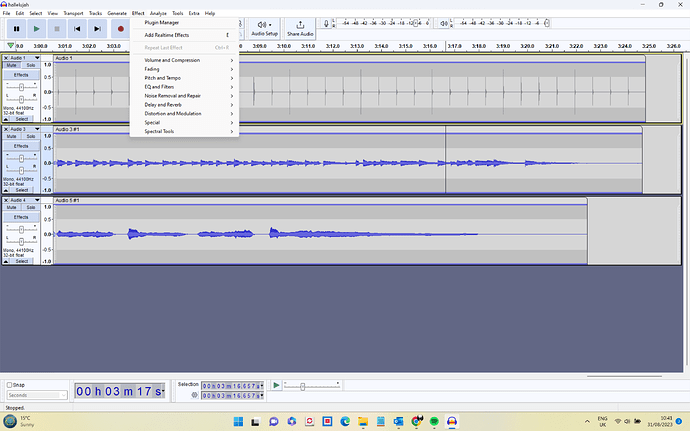Viewport: 690px width, 431px height.
Task: Click the green Play button in transport toolbar
Action: coord(37,29)
